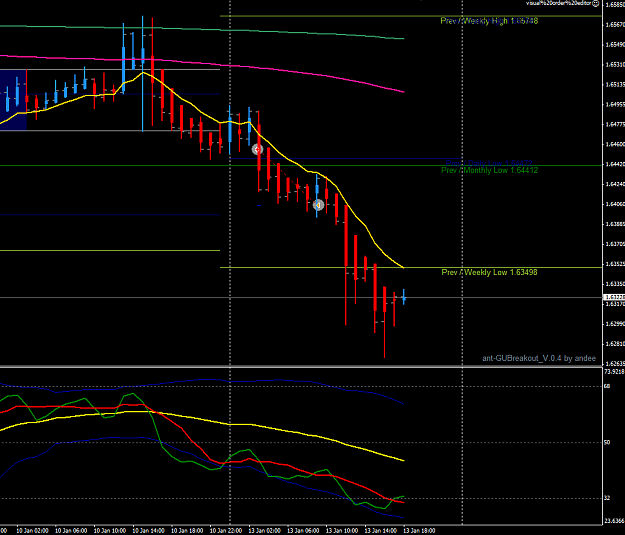The image size is (625, 535).
Task: Click the "10 Jan 10:00" time axis label
Action: pyautogui.click(x=110, y=531)
